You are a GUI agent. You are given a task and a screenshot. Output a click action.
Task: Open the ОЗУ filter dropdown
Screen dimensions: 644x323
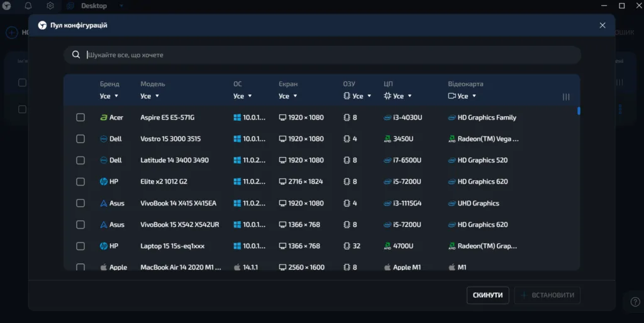click(357, 96)
